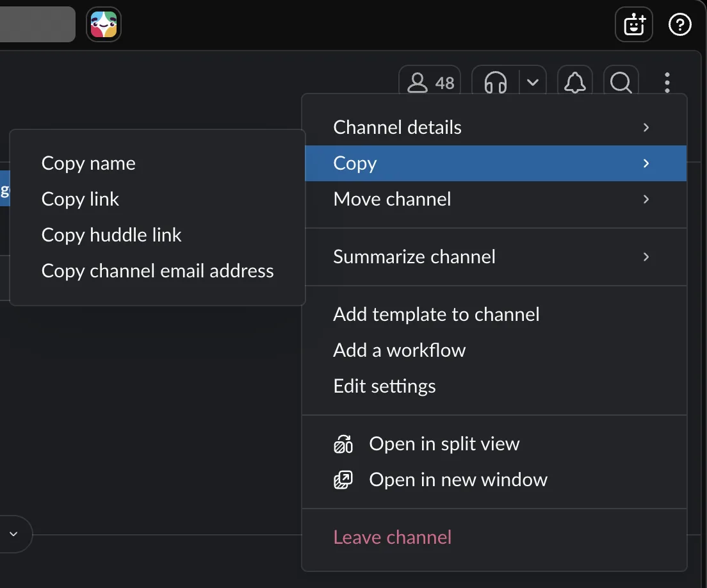
Task: Click the three-dot more actions icon
Action: pyautogui.click(x=667, y=83)
